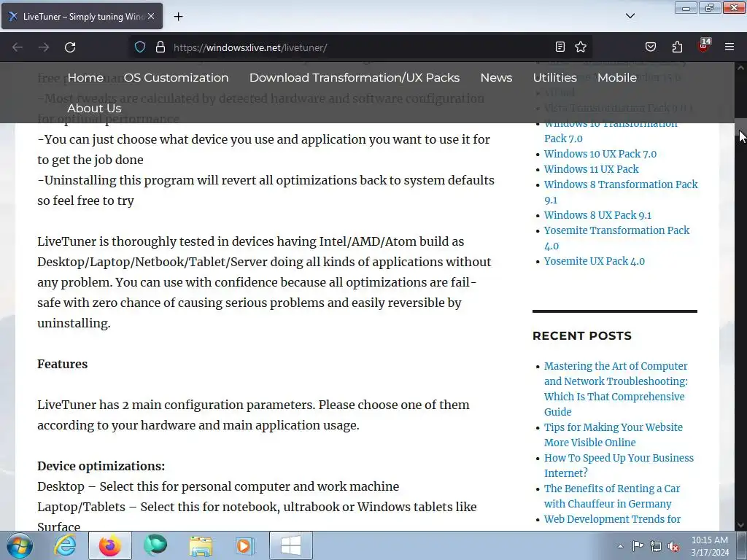Open How To Speed Up Your Business Internet post
This screenshot has width=747, height=560.
pyautogui.click(x=619, y=465)
